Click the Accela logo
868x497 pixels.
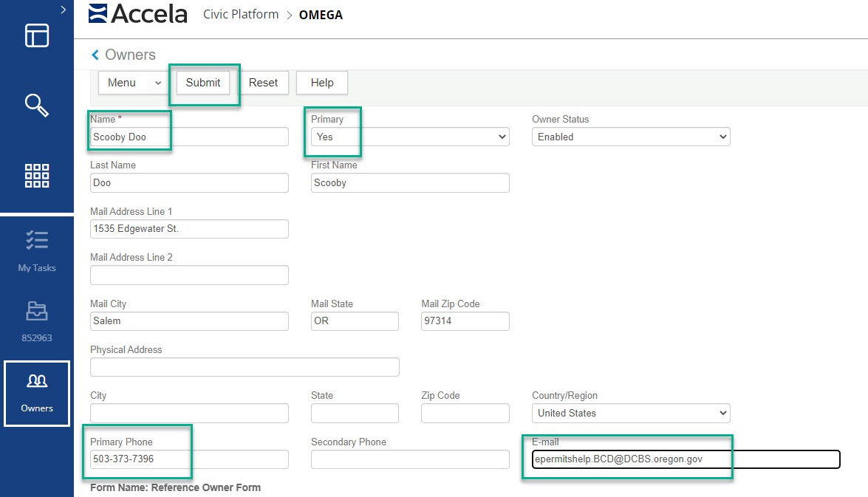(x=137, y=14)
